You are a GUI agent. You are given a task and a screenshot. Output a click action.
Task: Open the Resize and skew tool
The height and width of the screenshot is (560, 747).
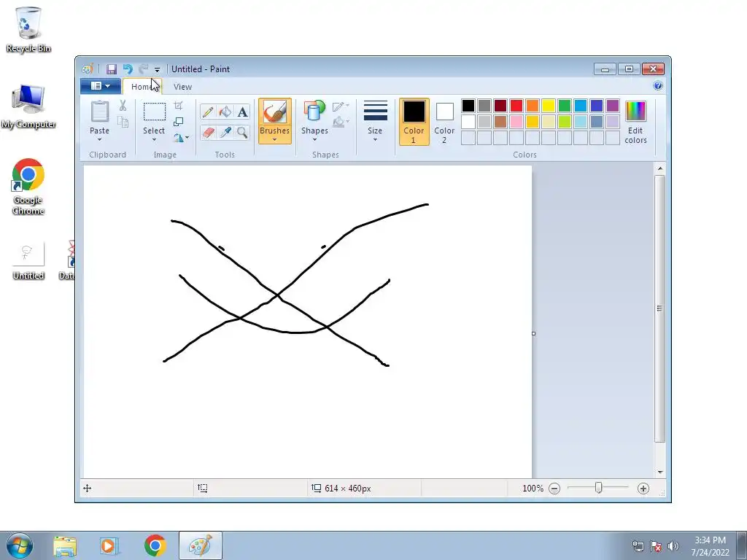pyautogui.click(x=178, y=122)
